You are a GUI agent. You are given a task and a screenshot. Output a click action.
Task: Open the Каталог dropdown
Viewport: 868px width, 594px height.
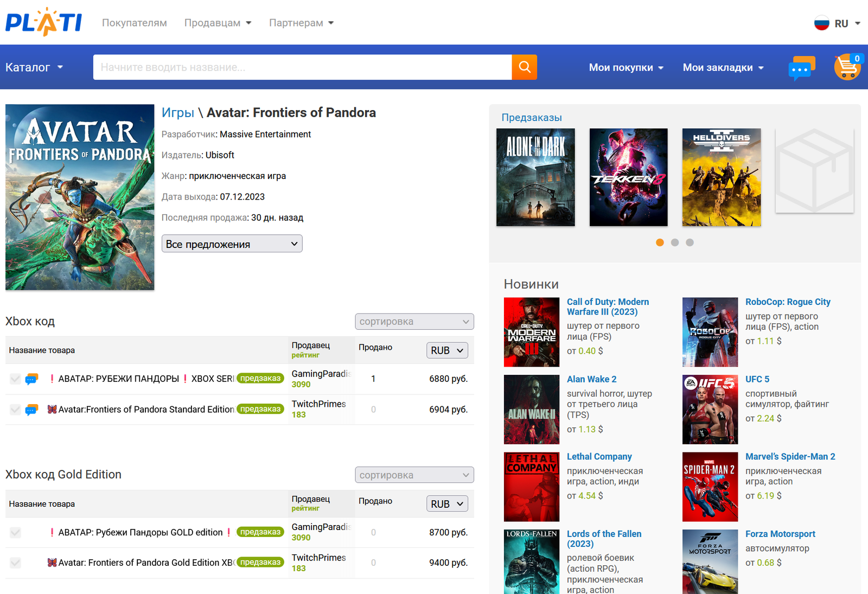pyautogui.click(x=34, y=67)
